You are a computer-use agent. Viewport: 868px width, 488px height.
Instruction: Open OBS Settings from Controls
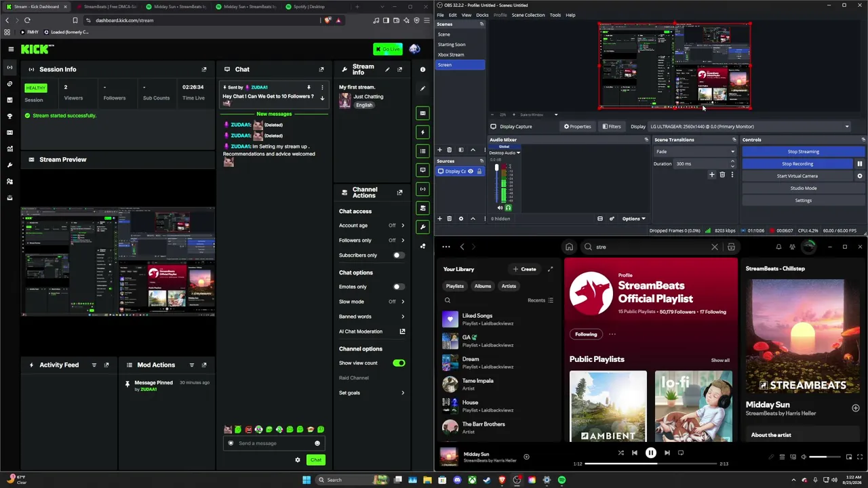click(804, 201)
